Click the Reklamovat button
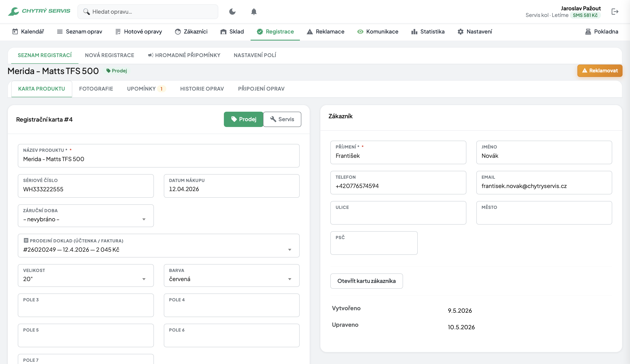Viewport: 630px width, 364px height. pos(600,71)
